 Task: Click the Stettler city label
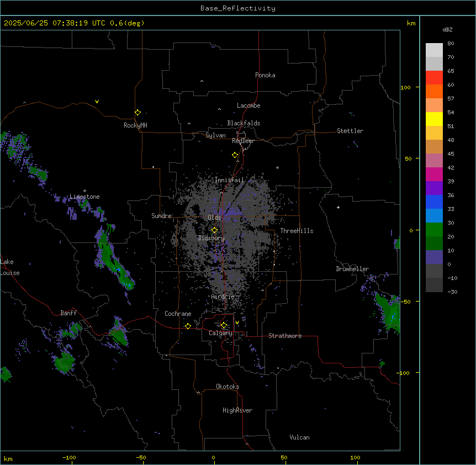coord(350,131)
